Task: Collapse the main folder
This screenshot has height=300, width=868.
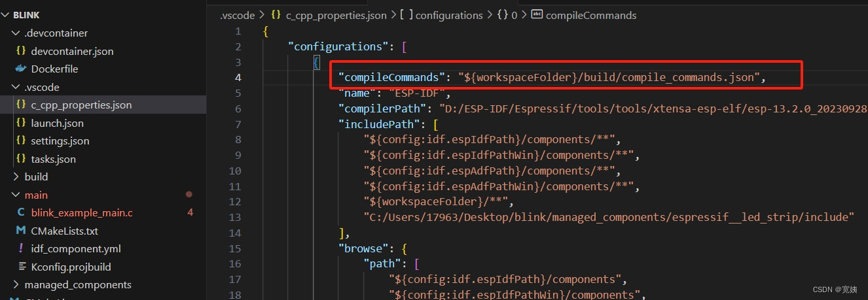Action: [16, 195]
